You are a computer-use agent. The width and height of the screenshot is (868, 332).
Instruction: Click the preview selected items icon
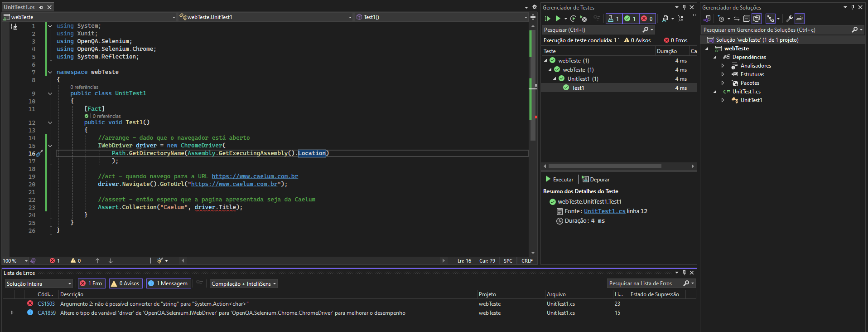[x=800, y=19]
